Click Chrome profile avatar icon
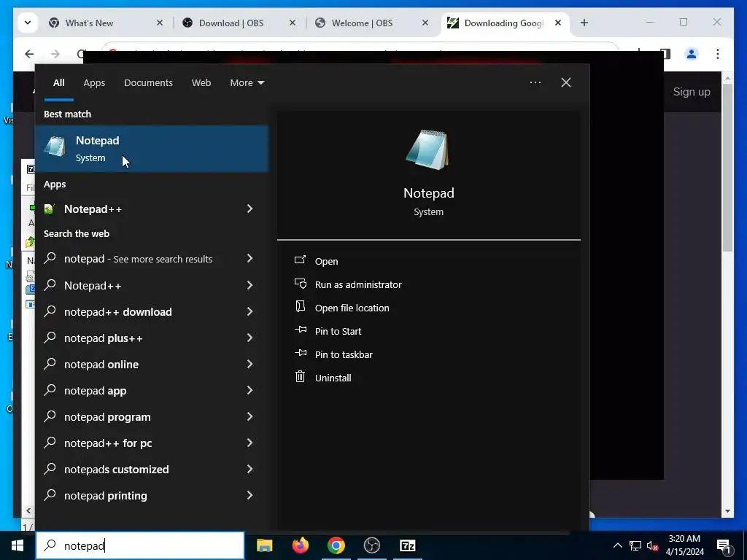 point(692,54)
